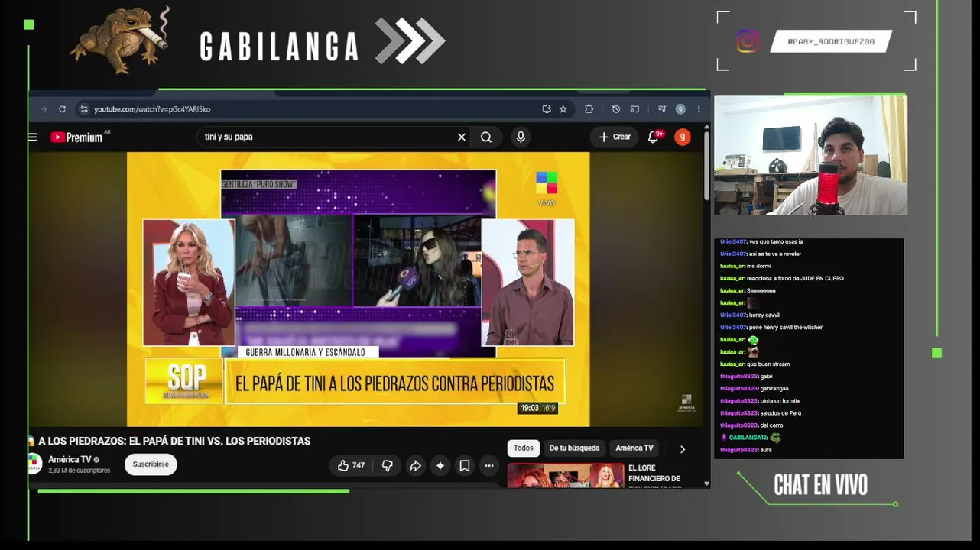Open the YouTube account avatar menu
Image resolution: width=980 pixels, height=550 pixels.
click(x=683, y=137)
